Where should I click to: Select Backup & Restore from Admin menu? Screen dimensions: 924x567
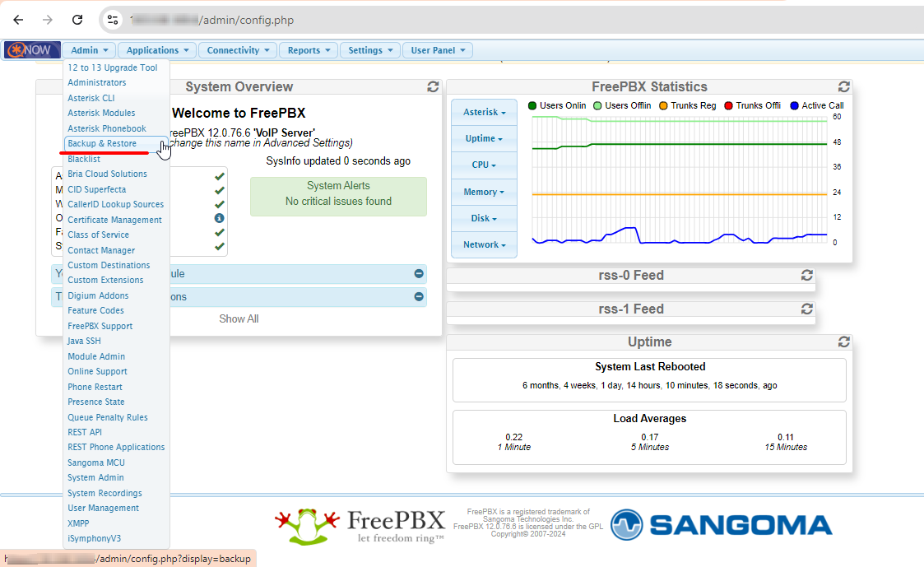click(x=102, y=143)
